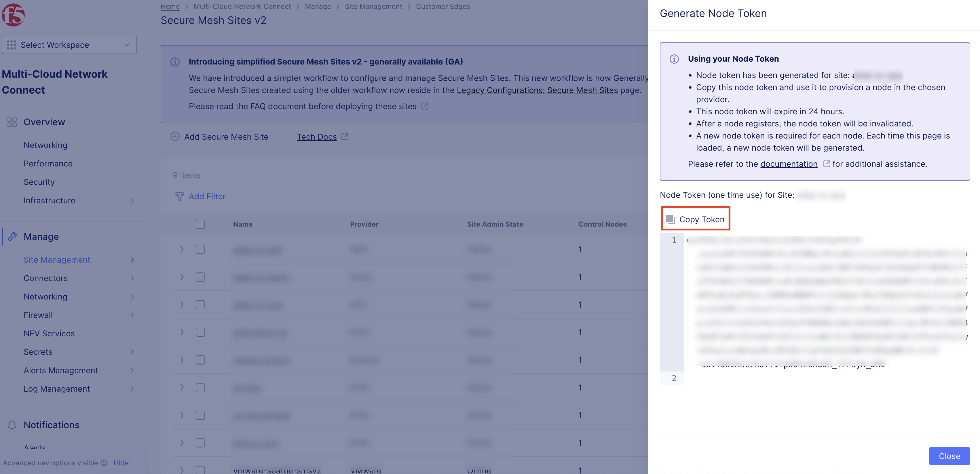This screenshot has height=474, width=980.
Task: Open NFV Services page
Action: [x=49, y=334]
